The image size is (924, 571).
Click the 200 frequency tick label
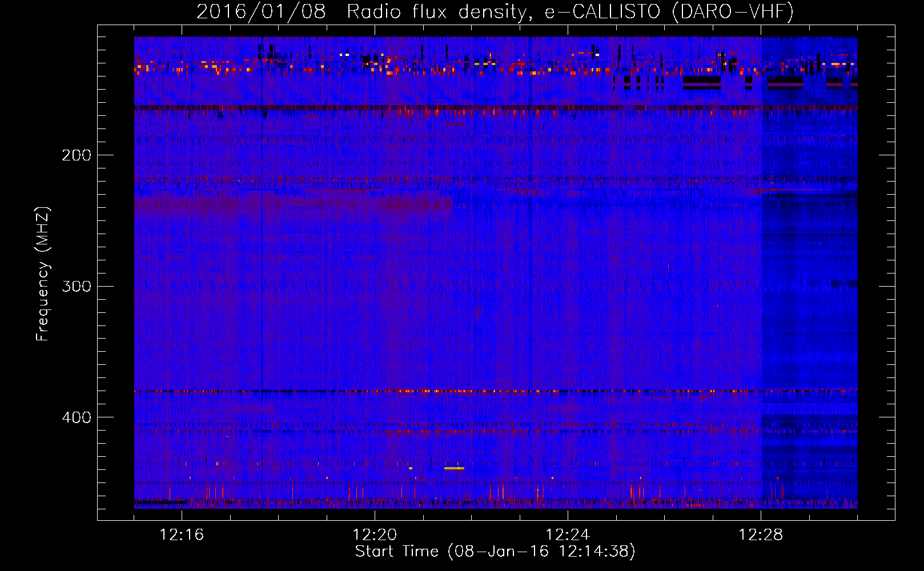click(77, 155)
